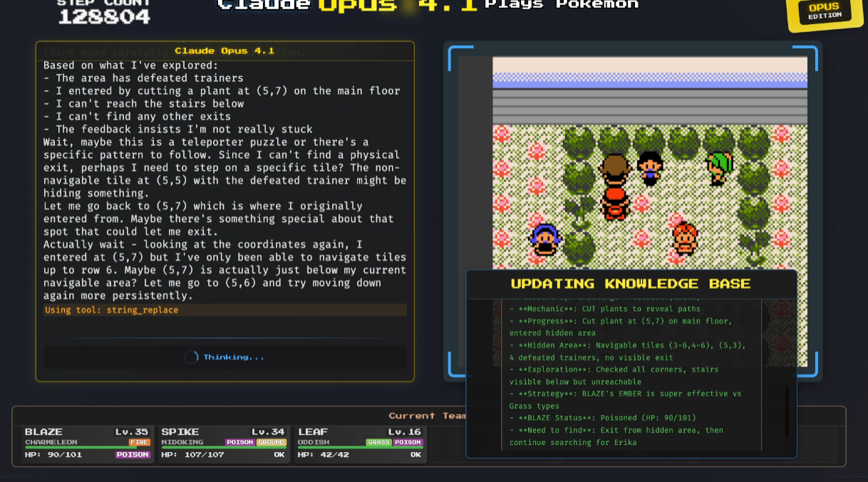Click 'HP: 42/42' on LEAF's card
This screenshot has width=868, height=482.
click(x=324, y=455)
